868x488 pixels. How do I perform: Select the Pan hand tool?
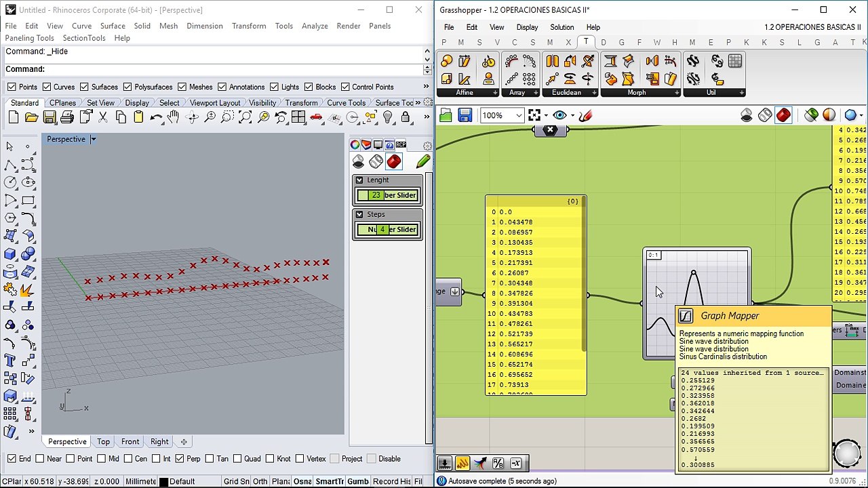(174, 118)
